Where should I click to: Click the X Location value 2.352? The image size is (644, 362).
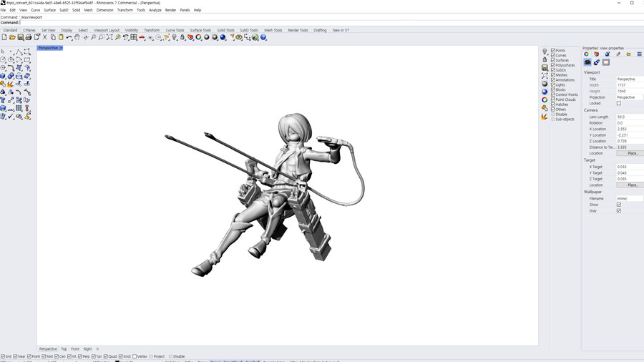(630, 129)
